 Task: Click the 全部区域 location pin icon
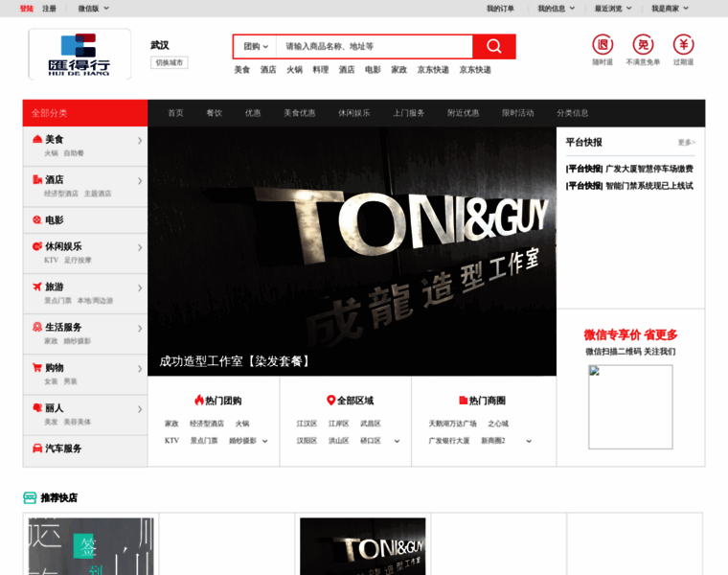[x=331, y=400]
